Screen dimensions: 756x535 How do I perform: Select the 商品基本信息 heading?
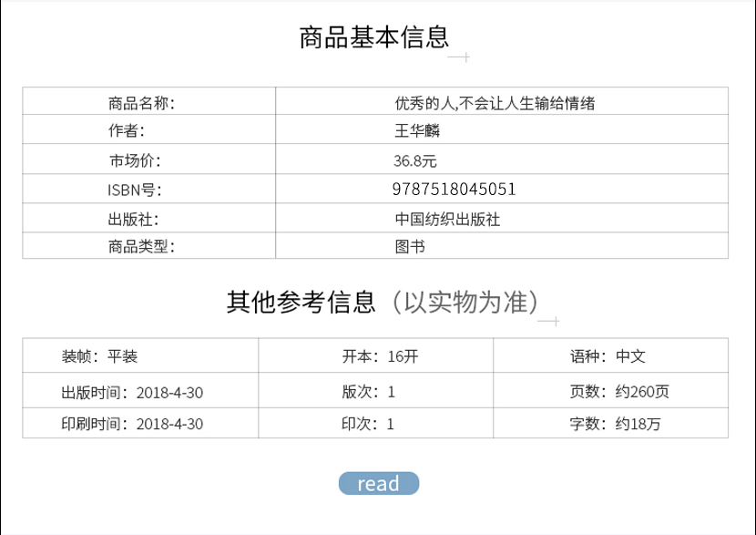(x=374, y=37)
